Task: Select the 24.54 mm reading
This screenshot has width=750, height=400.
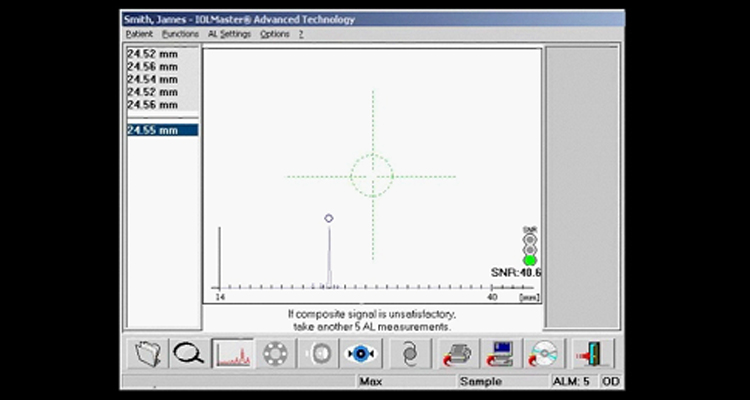Action: click(163, 79)
